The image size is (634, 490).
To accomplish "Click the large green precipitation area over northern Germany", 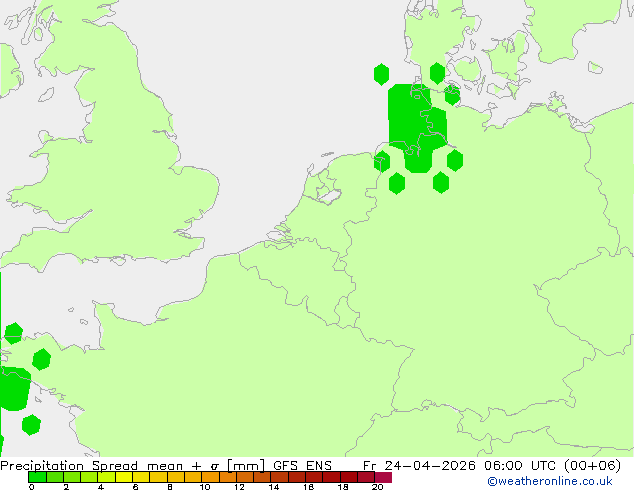I will pyautogui.click(x=417, y=127).
